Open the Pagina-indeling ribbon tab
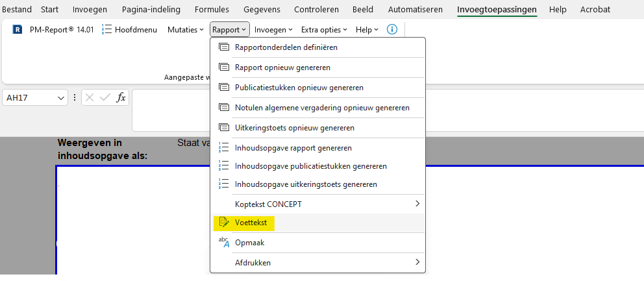 point(151,10)
